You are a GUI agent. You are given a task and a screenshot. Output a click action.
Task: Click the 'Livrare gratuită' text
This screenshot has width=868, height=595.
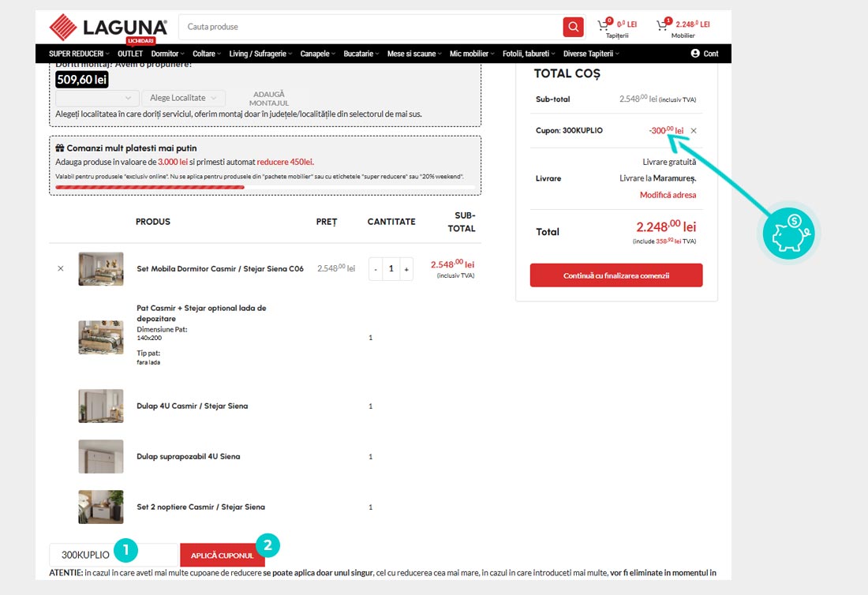pyautogui.click(x=669, y=162)
